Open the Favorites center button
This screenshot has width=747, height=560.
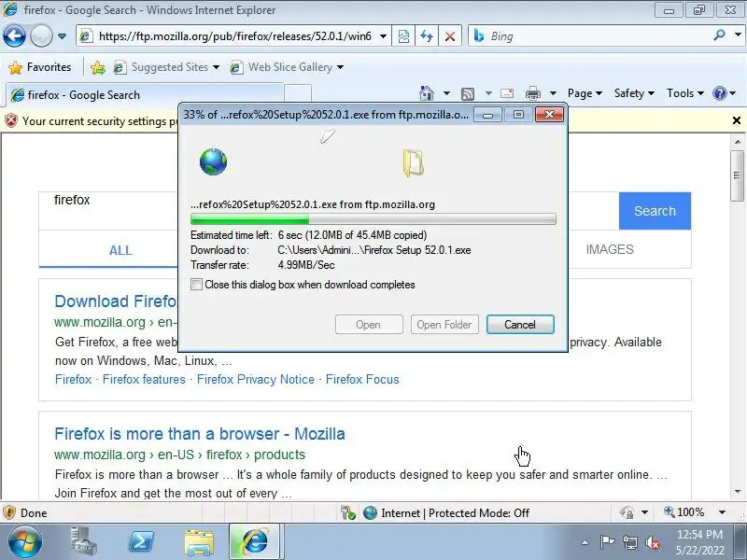(40, 67)
